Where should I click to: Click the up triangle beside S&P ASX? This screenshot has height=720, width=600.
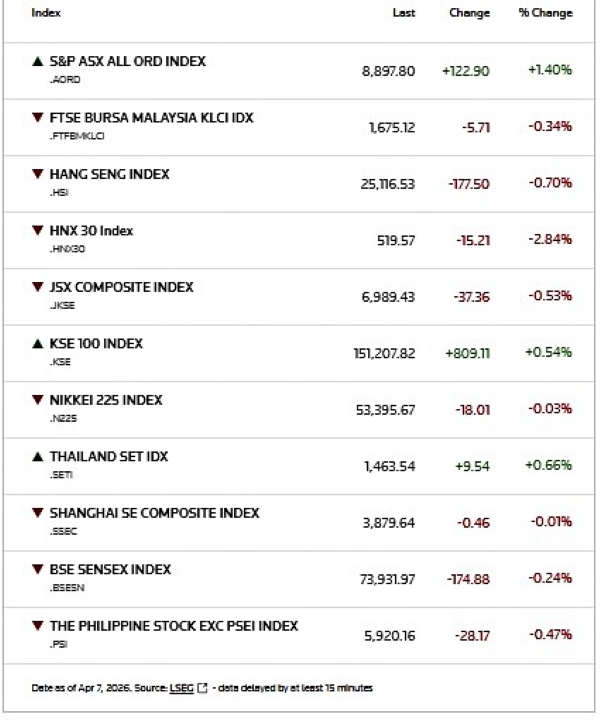(x=38, y=61)
